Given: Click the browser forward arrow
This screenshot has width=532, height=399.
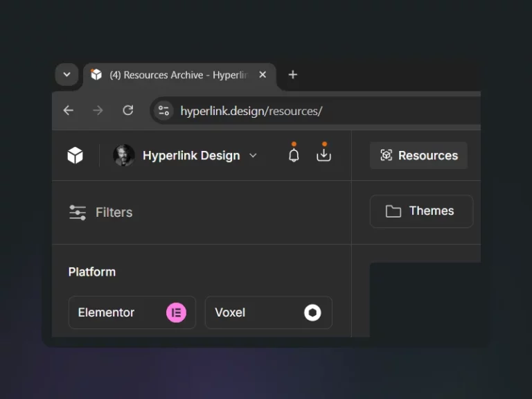Looking at the screenshot, I should (98, 110).
